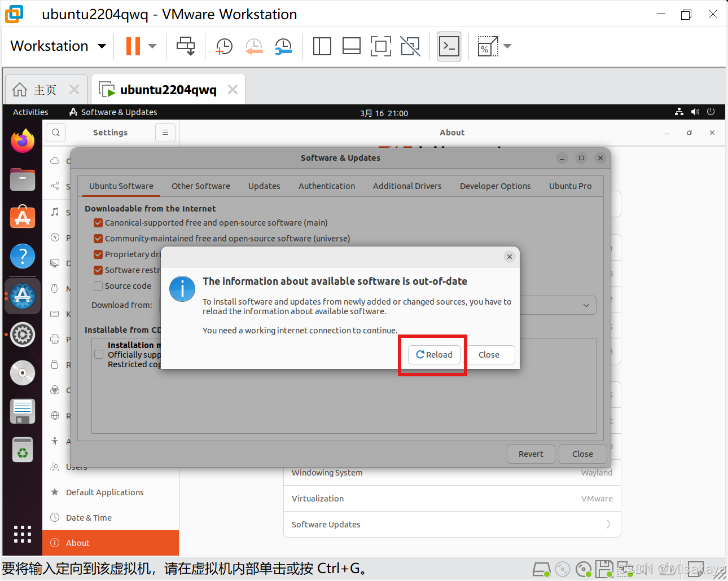Image resolution: width=728 pixels, height=581 pixels.
Task: Click the floppy disk drive dock icon
Action: [23, 411]
